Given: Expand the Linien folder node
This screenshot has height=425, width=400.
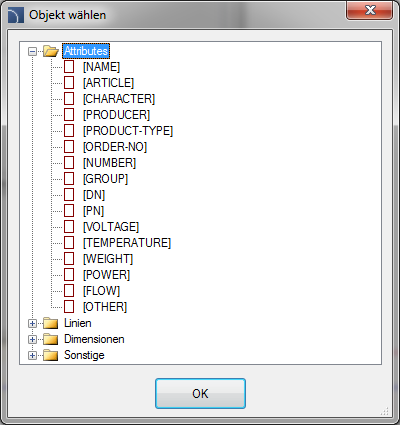Looking at the screenshot, I should click(32, 323).
